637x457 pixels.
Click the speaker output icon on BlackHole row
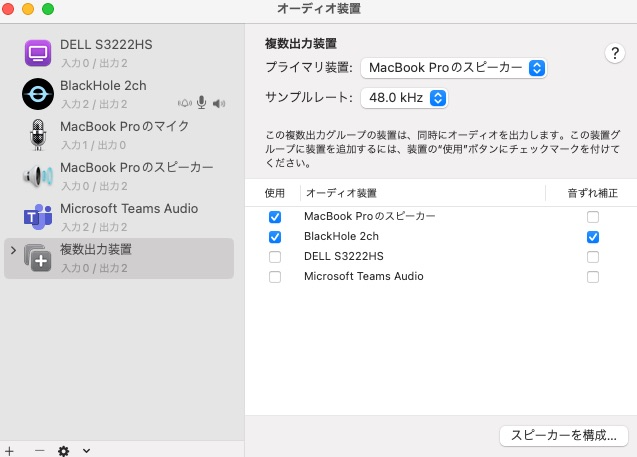coord(219,104)
